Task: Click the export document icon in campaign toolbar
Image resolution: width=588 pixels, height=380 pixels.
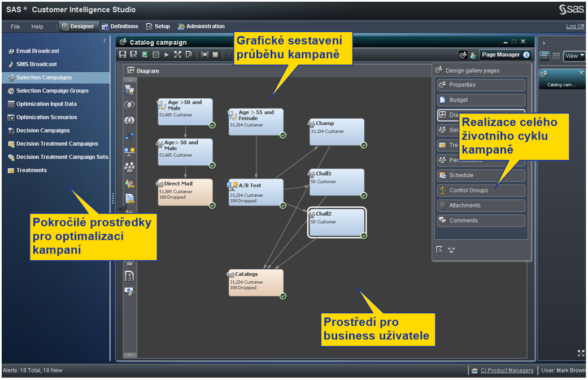Action: [189, 55]
